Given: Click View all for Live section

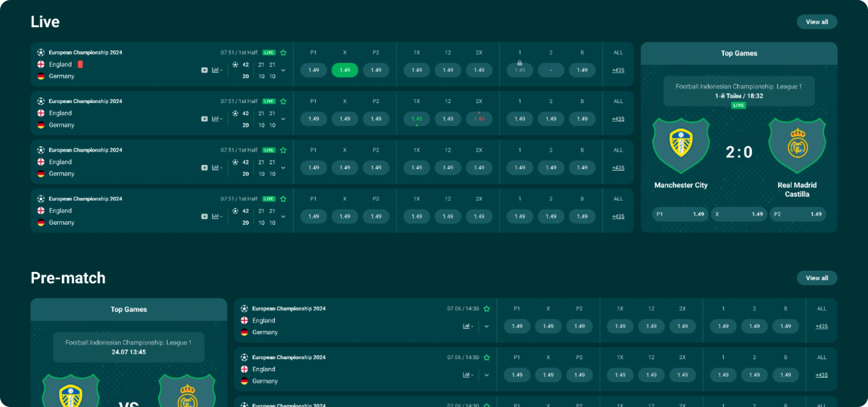Looking at the screenshot, I should (817, 22).
